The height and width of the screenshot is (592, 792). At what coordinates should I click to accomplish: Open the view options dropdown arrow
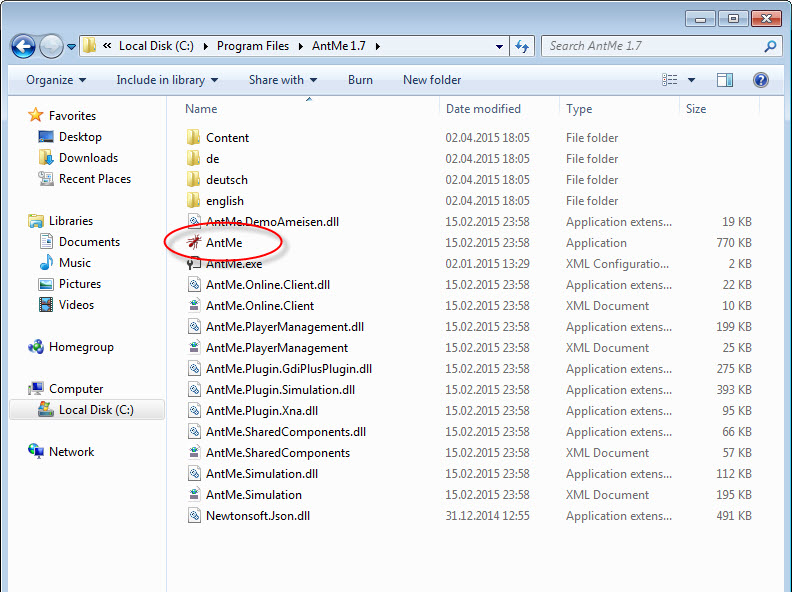point(691,80)
